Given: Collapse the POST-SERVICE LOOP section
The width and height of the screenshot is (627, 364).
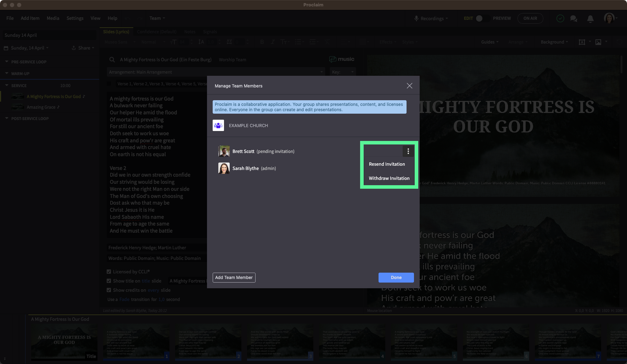Looking at the screenshot, I should click(7, 118).
